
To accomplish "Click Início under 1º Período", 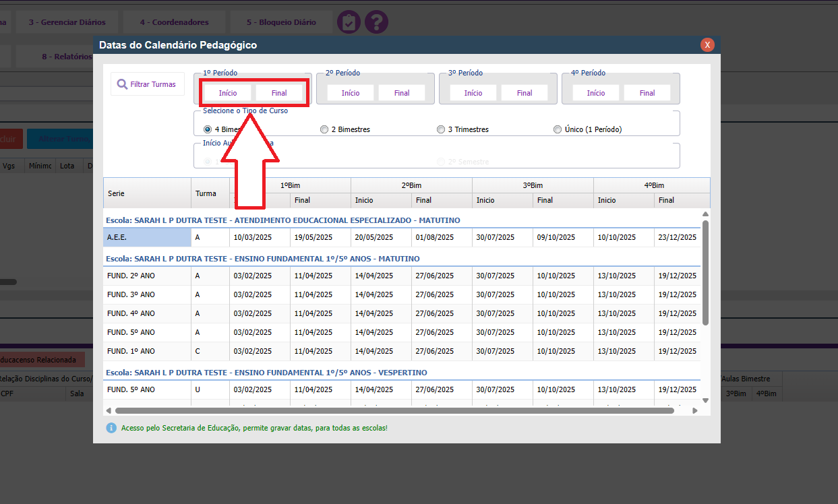I will click(228, 93).
